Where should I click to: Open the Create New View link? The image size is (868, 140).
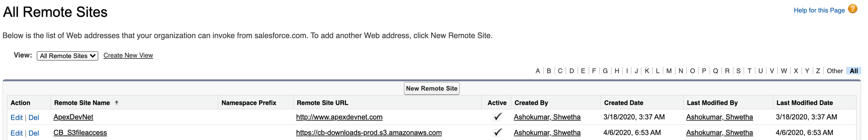(x=128, y=55)
